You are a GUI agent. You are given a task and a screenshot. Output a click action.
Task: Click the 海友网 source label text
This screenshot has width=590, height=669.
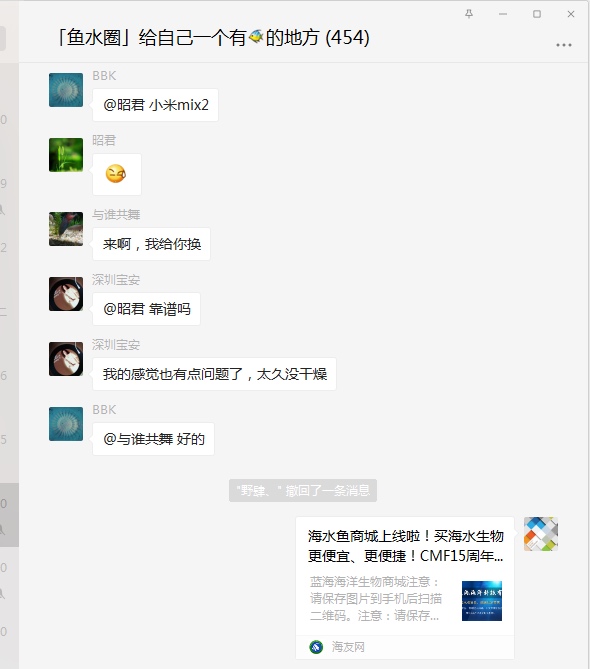point(348,647)
